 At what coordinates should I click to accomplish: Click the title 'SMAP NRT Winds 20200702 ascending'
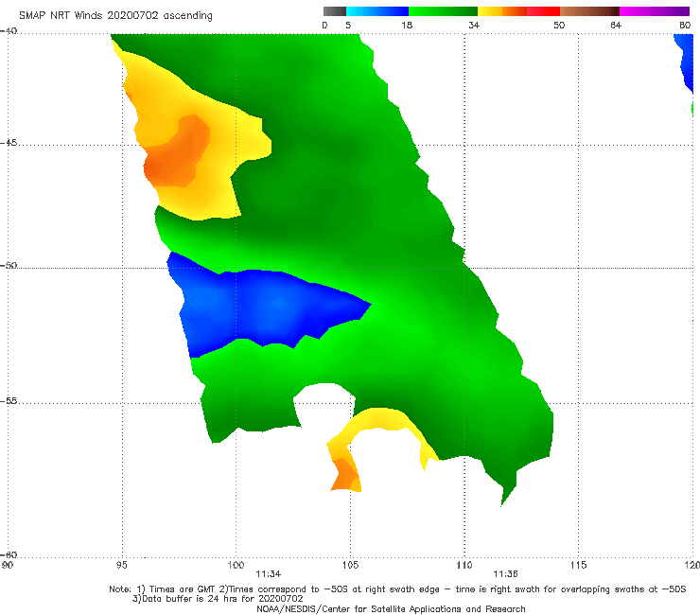115,15
